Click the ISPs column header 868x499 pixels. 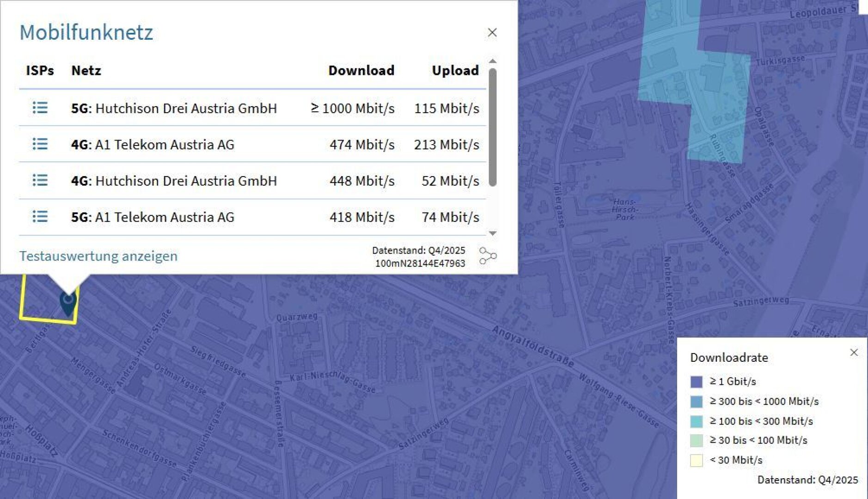(40, 70)
